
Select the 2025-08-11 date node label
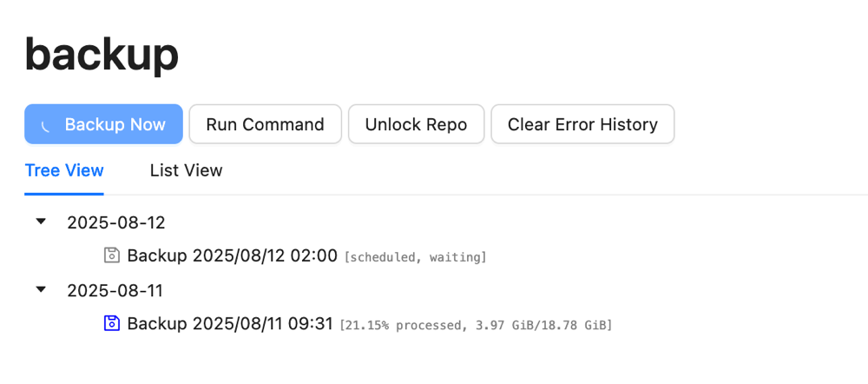tap(115, 290)
